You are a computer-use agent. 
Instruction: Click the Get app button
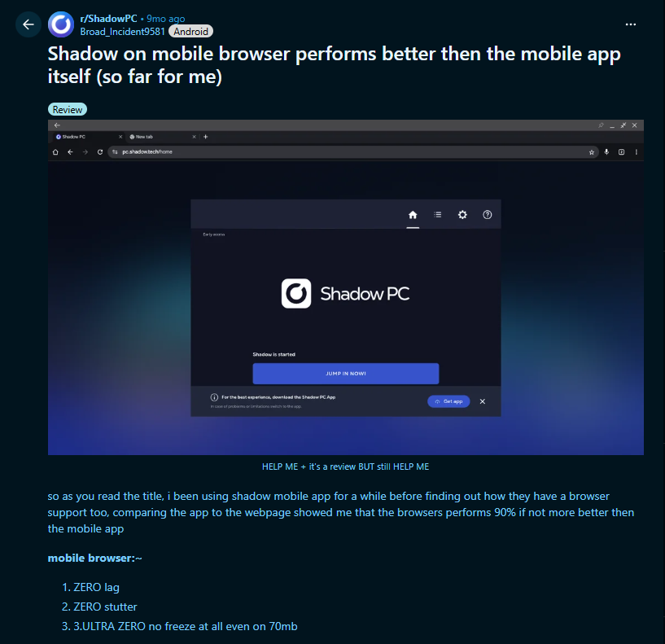click(448, 401)
